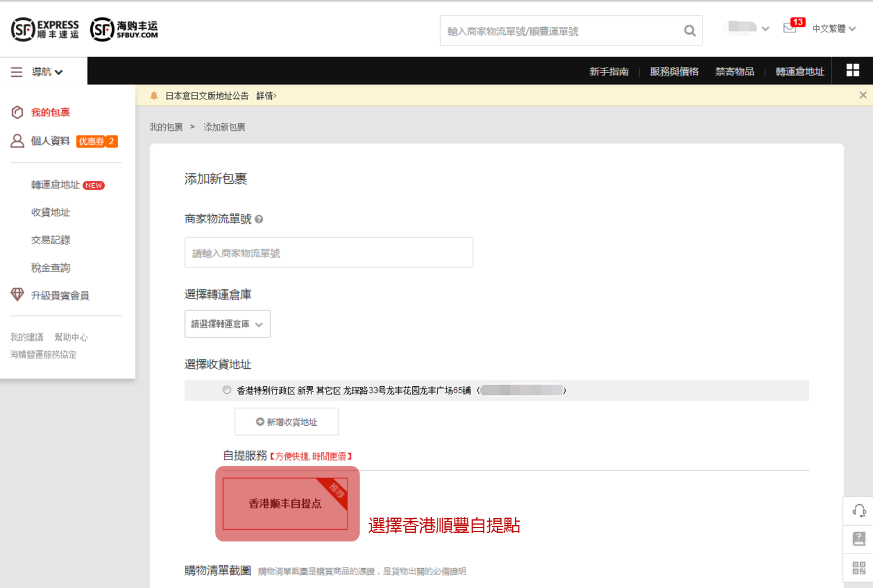Click the 日本倉日文版地址公告 announcement text

[x=207, y=96]
